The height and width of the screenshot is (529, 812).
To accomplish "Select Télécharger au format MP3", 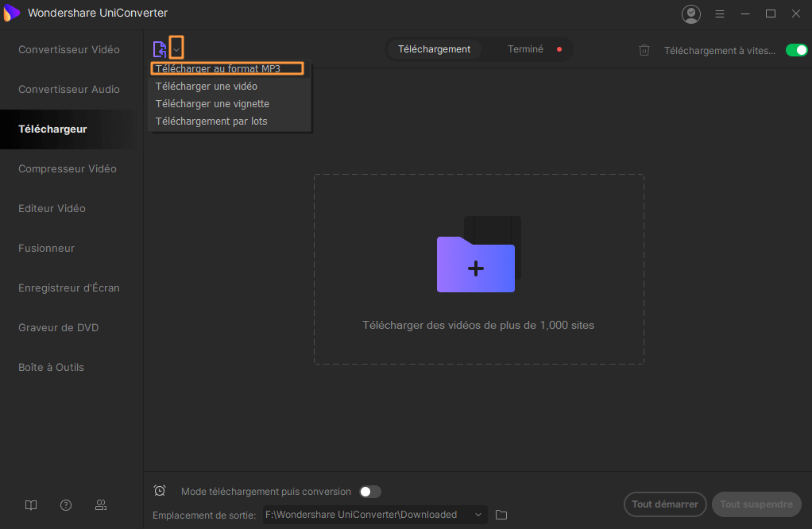I will pos(218,69).
